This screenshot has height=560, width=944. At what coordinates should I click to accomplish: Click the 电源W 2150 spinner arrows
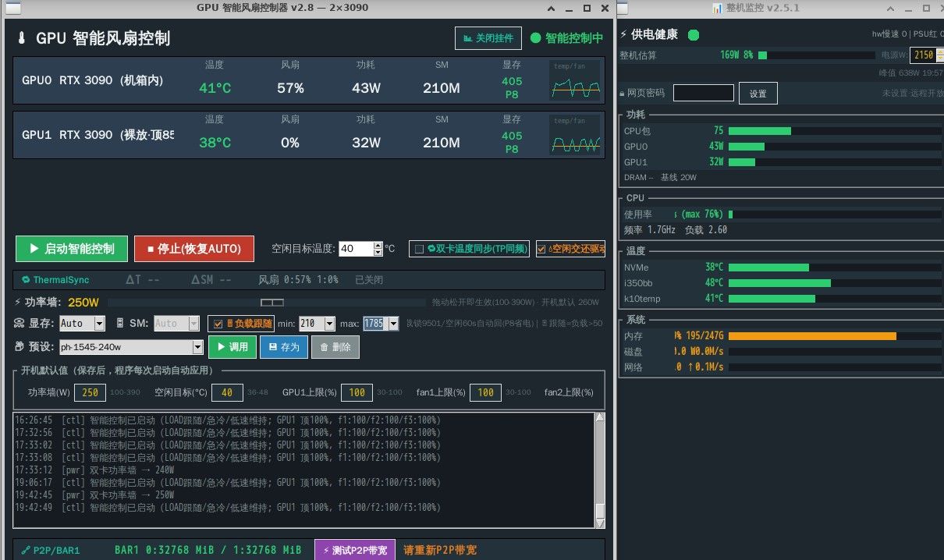(x=939, y=55)
